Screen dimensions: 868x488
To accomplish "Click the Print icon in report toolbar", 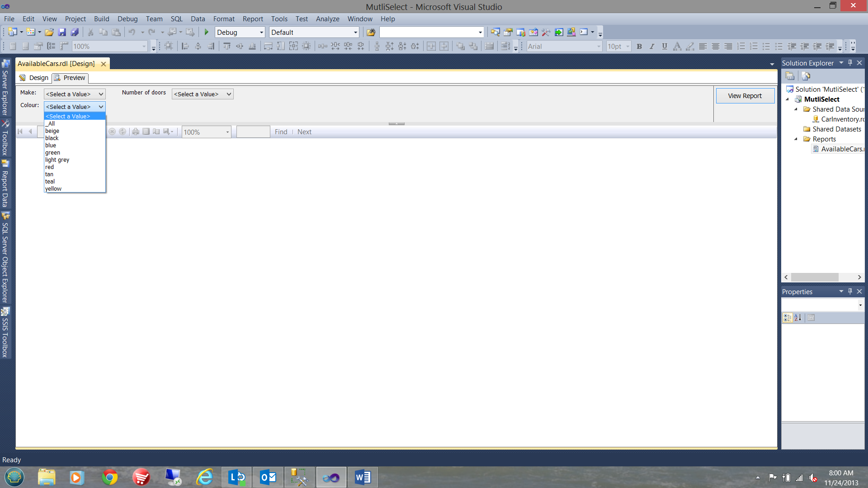I will (x=135, y=131).
